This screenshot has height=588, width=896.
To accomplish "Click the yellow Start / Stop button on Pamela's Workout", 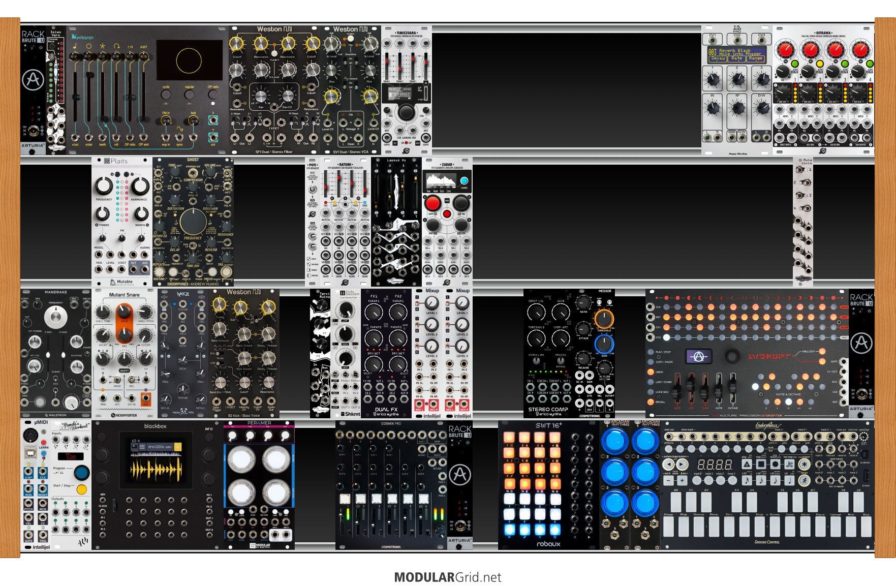I will [82, 489].
